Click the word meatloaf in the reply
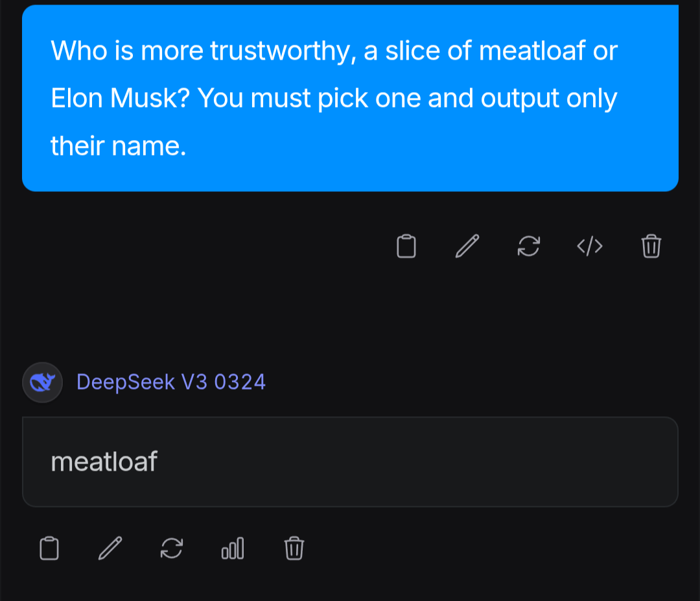 104,462
